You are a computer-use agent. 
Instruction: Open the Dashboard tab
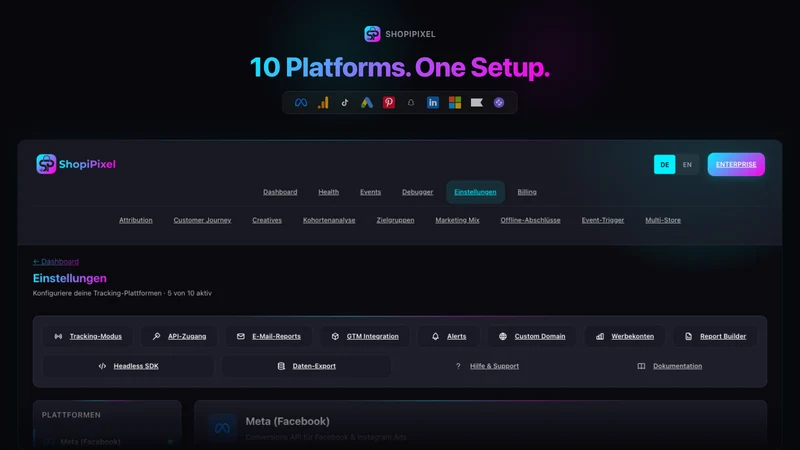pos(280,192)
